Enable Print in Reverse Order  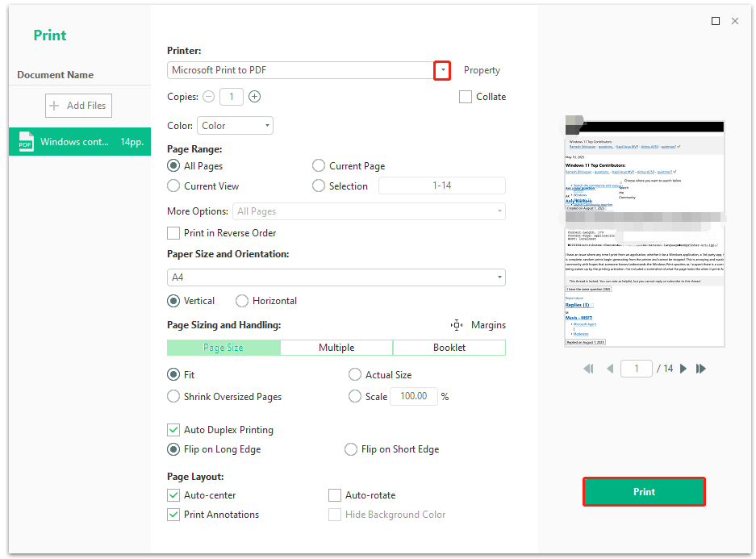click(x=173, y=233)
